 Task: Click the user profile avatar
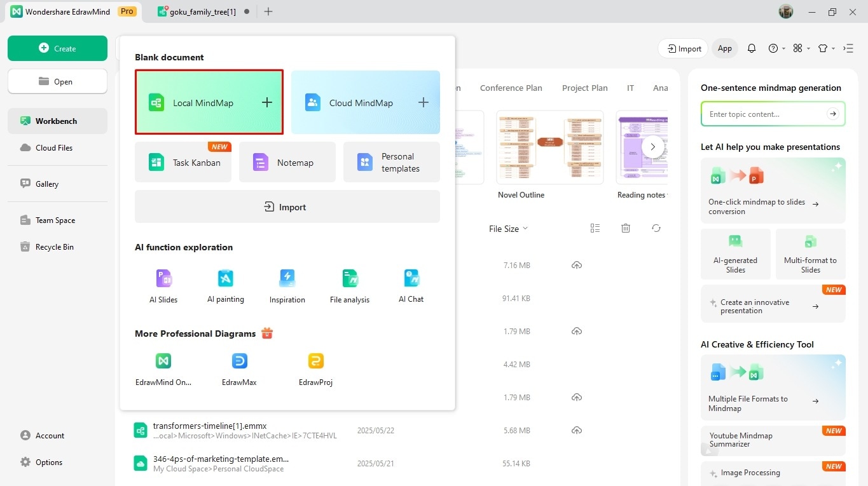pos(786,11)
